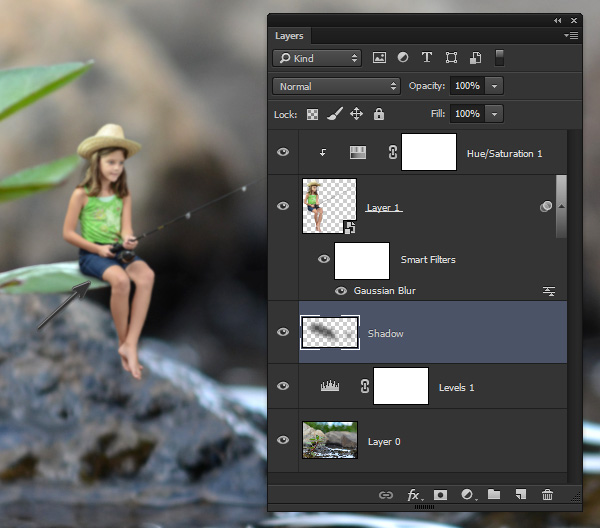This screenshot has width=600, height=528.
Task: Click the Add layer mask icon
Action: [440, 495]
